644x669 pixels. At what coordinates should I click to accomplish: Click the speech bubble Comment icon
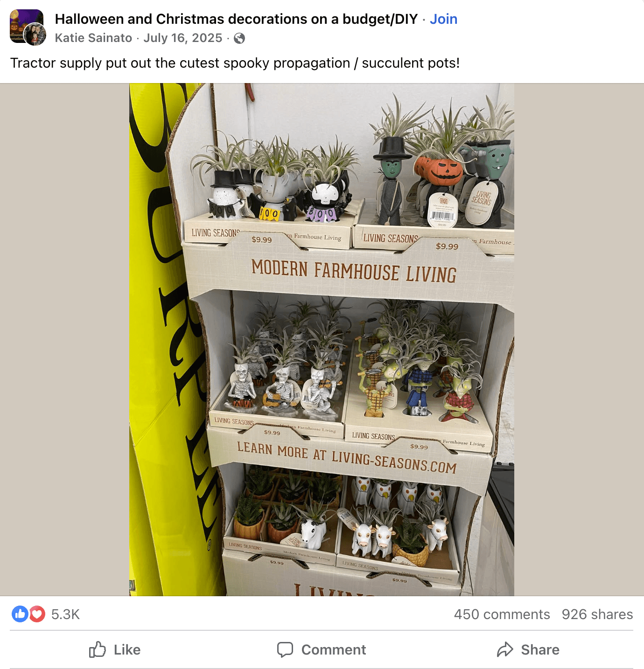point(285,649)
